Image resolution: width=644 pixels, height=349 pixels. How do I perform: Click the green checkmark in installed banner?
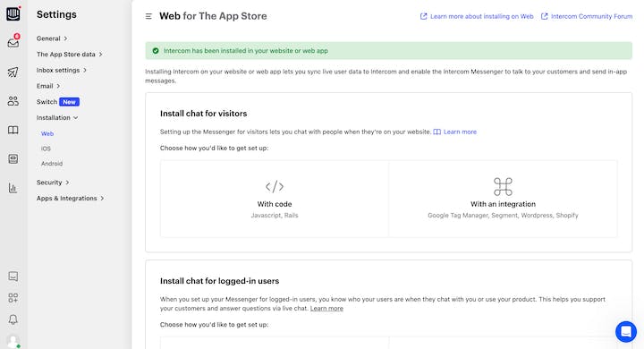156,51
